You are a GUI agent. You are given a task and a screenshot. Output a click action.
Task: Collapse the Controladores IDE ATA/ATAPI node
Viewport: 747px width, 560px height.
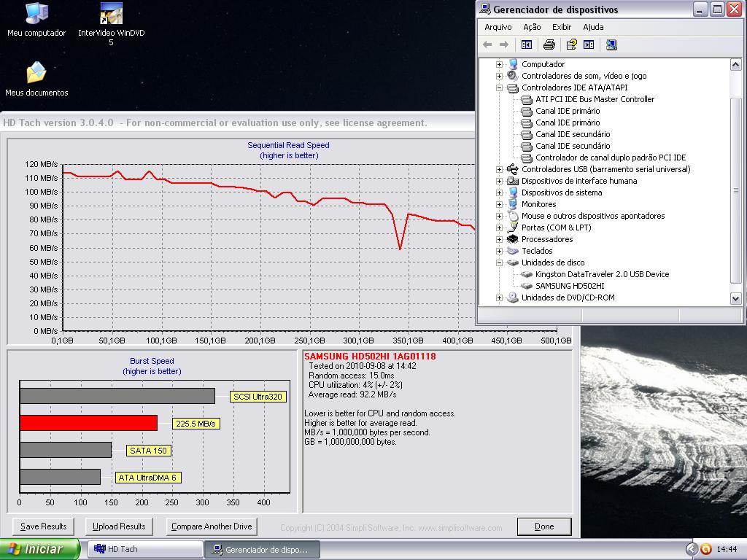[499, 87]
